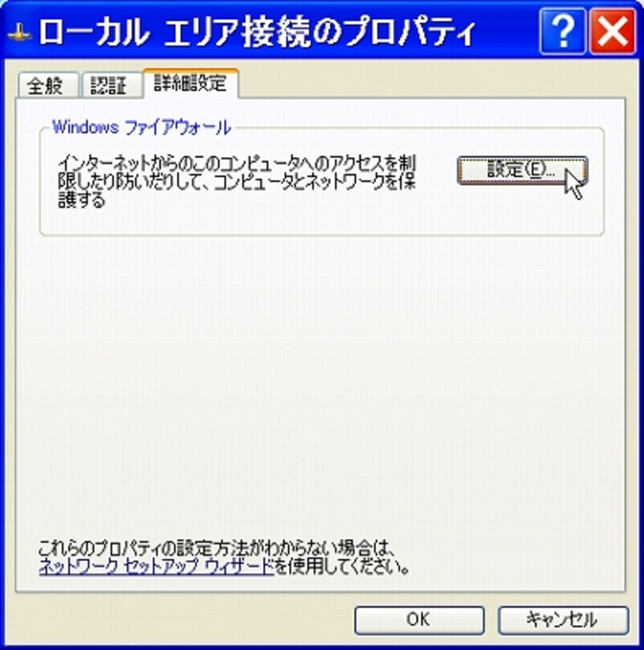Screen dimensions: 644x650
Task: Open the 認証 tab
Action: click(112, 86)
